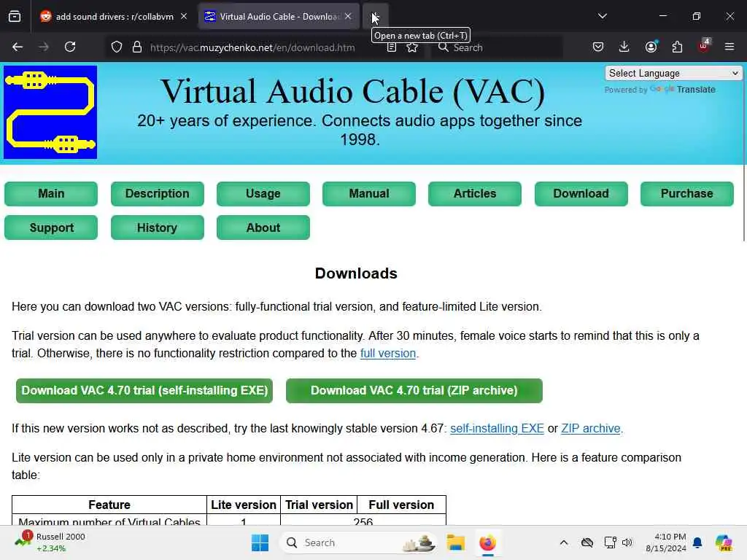Expand the Select Language dropdown

673,74
